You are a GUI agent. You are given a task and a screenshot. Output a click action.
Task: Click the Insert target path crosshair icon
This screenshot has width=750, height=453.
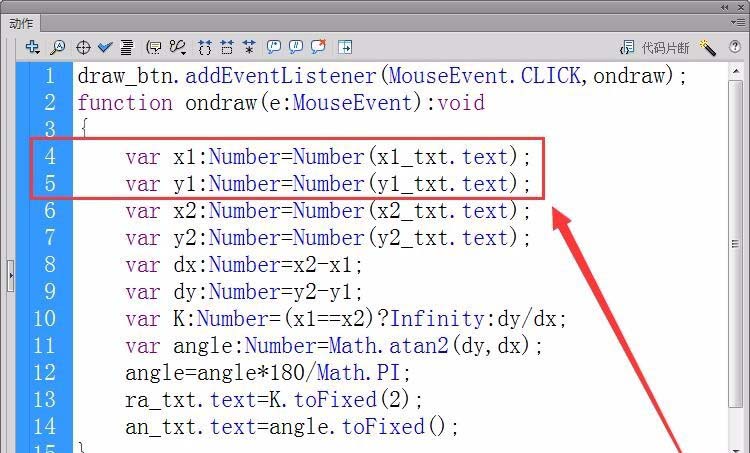83,47
